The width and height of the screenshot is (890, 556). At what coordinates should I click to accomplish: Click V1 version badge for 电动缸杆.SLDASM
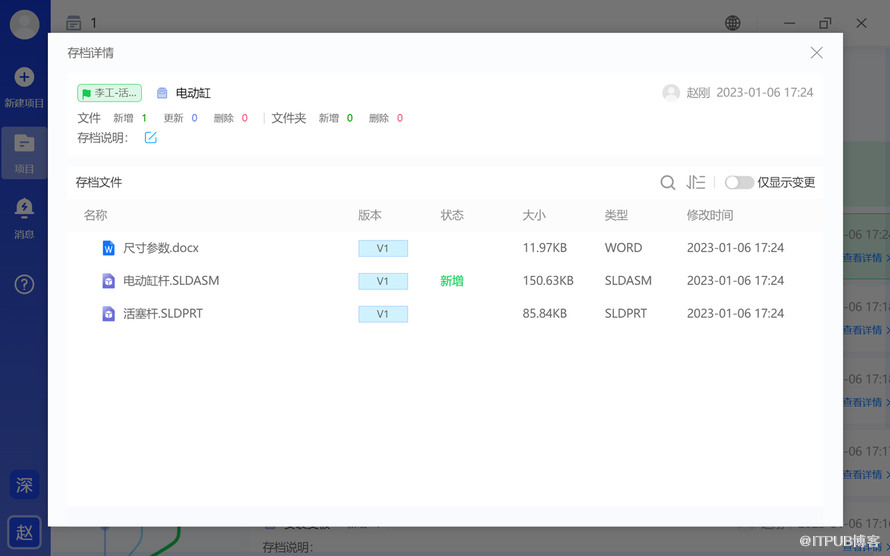(x=383, y=281)
